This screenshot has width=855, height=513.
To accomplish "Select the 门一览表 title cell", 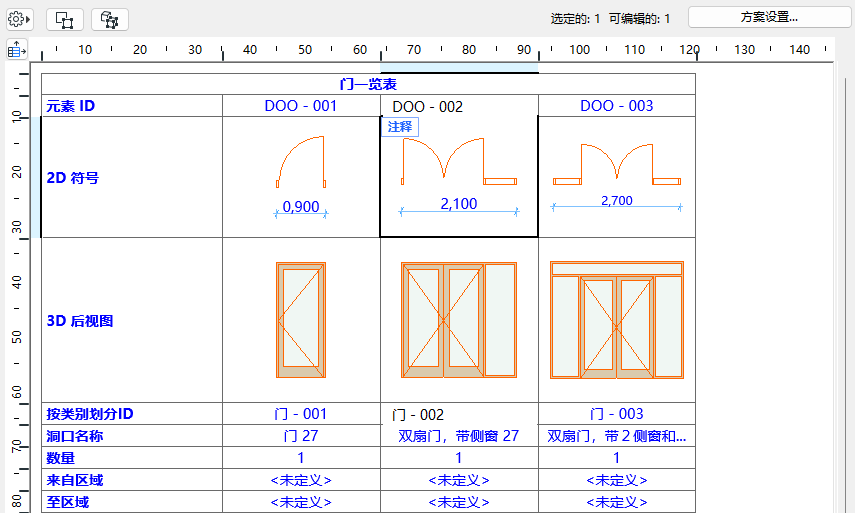I will (x=369, y=85).
